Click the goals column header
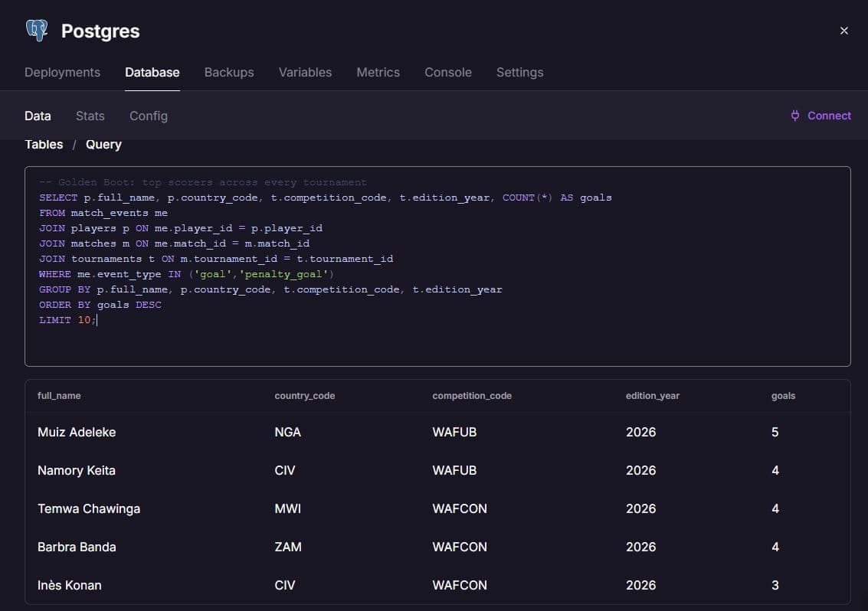This screenshot has width=868, height=611. coord(783,396)
